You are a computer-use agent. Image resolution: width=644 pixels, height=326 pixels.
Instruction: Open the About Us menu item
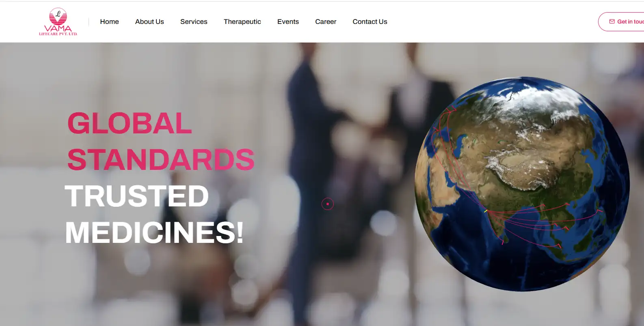149,22
